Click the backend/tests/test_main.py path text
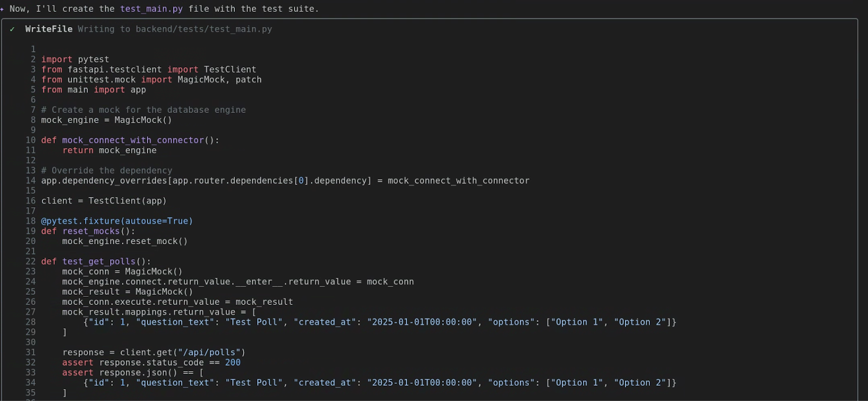 (x=203, y=29)
